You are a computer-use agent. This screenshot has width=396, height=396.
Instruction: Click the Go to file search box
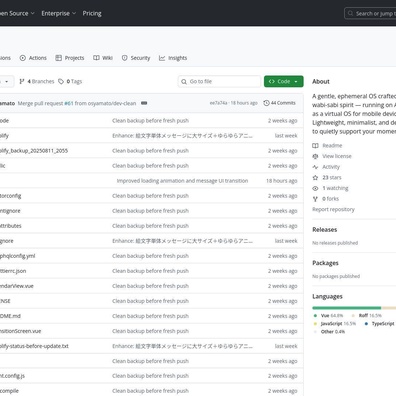point(219,81)
